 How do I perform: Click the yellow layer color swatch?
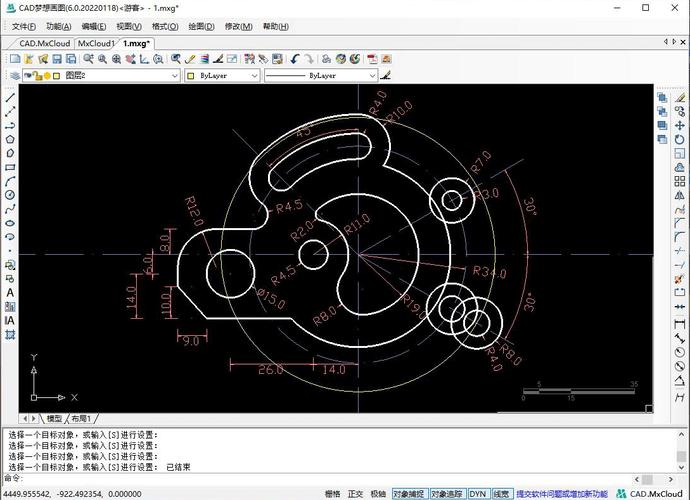56,76
